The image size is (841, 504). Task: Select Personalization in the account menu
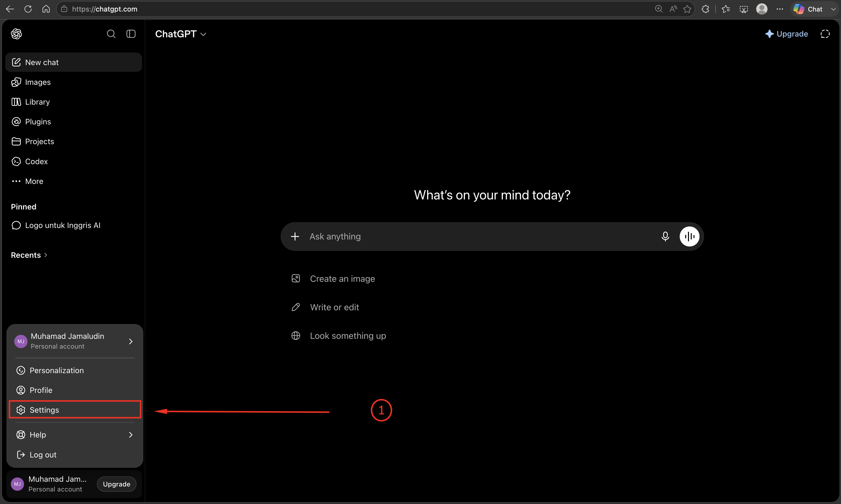(75, 371)
